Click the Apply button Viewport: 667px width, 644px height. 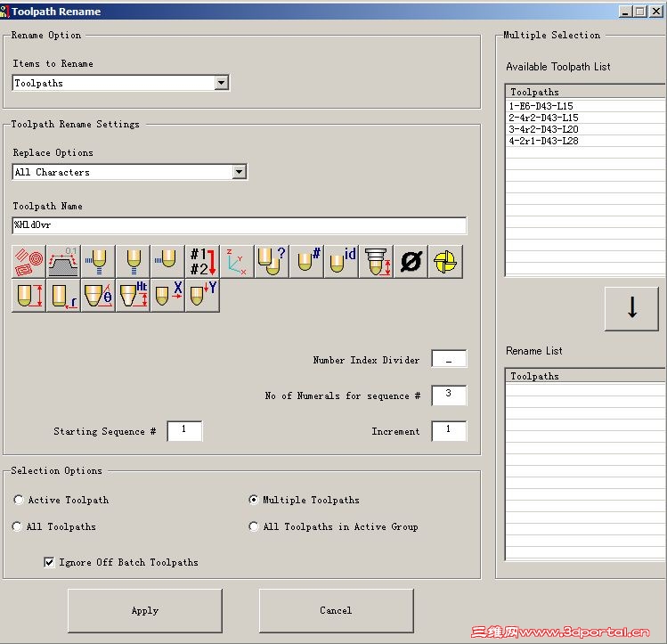145,611
